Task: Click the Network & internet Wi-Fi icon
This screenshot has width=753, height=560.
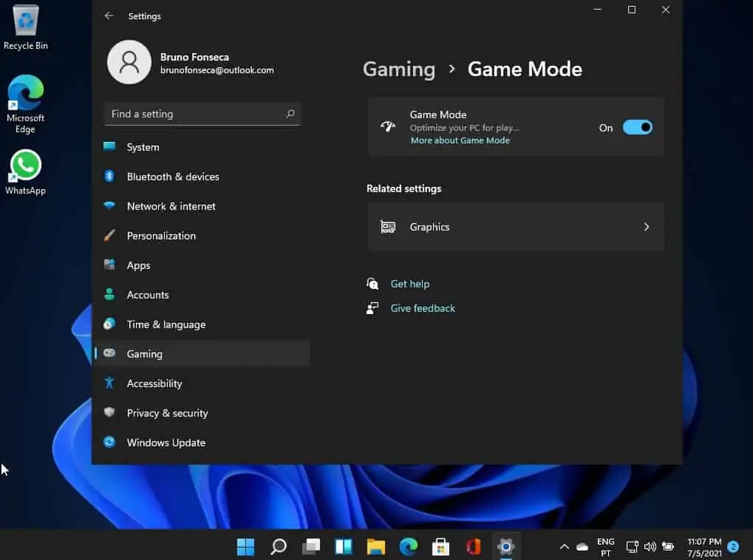Action: [x=109, y=206]
